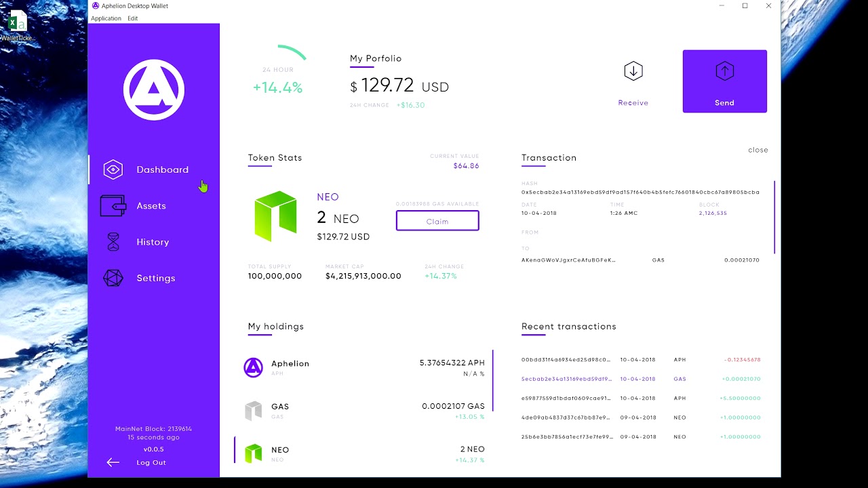Open transaction e59877559d1bdaf0609cae91
Screen dimensions: 868x488
click(x=566, y=398)
